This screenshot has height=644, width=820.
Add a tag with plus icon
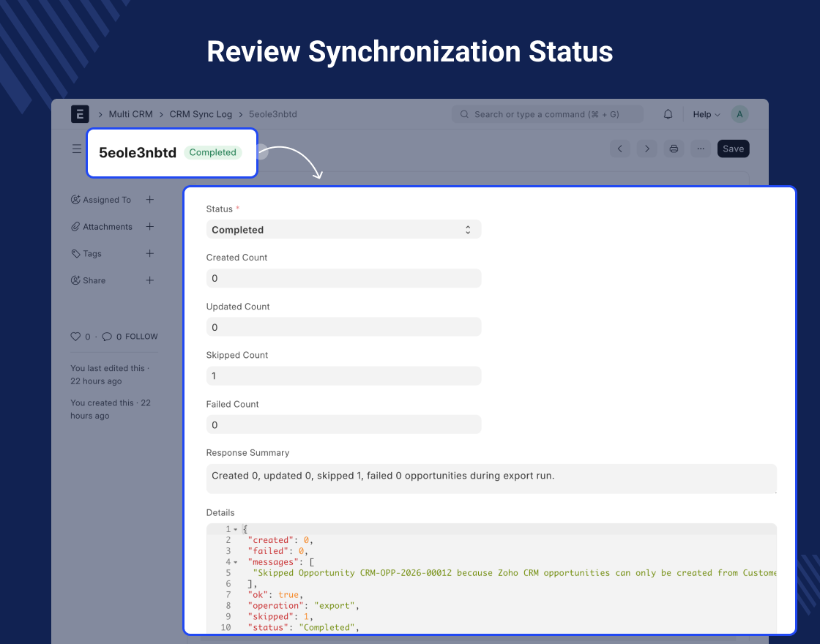click(x=149, y=253)
